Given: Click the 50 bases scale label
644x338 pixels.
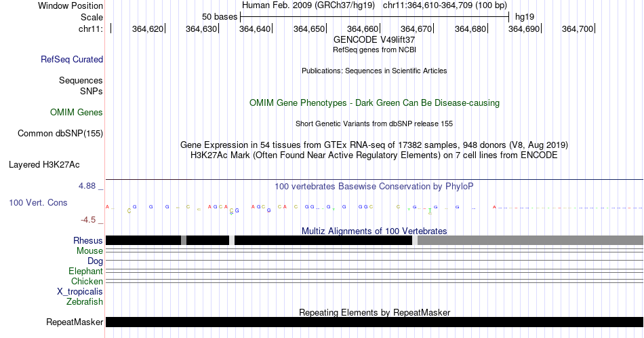Looking at the screenshot, I should click(220, 17).
